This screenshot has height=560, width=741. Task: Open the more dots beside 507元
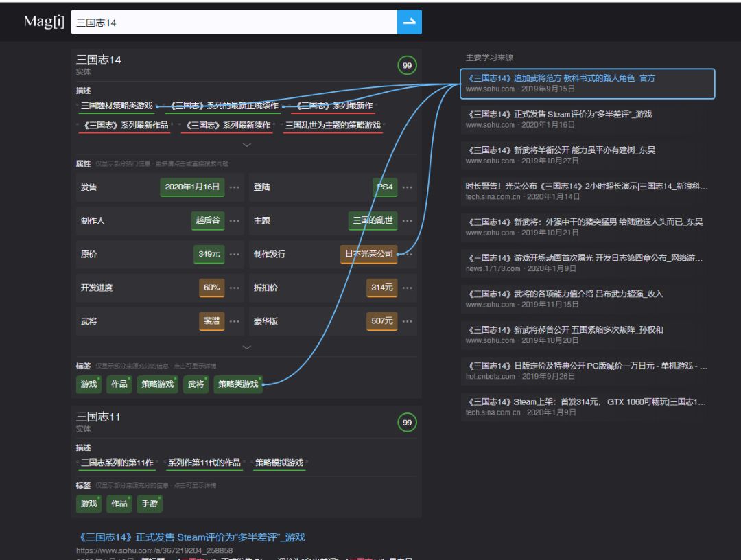point(408,321)
